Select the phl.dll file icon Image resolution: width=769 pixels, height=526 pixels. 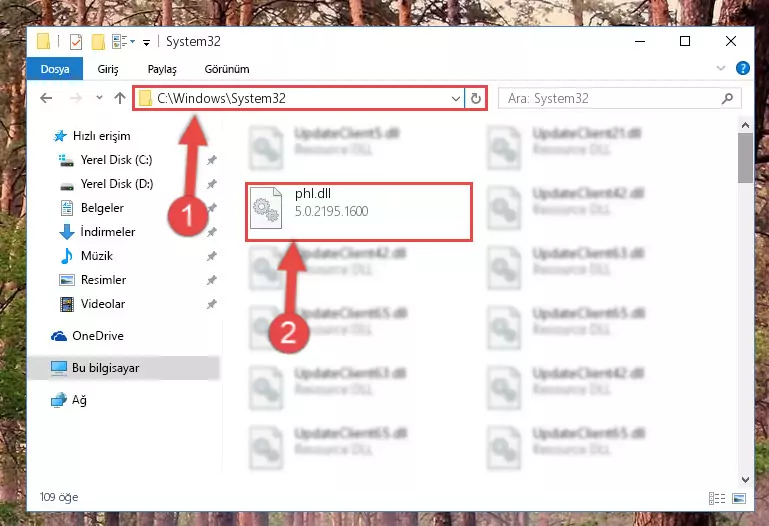266,208
